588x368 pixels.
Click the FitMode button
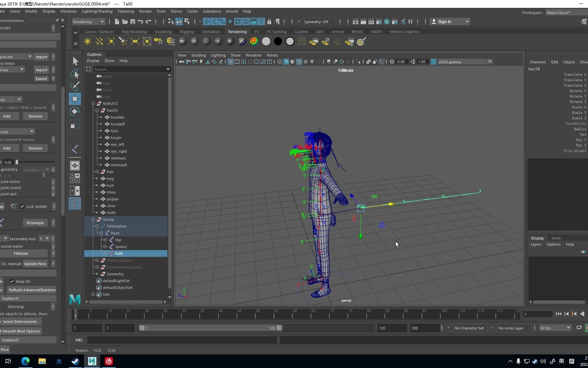click(21, 254)
